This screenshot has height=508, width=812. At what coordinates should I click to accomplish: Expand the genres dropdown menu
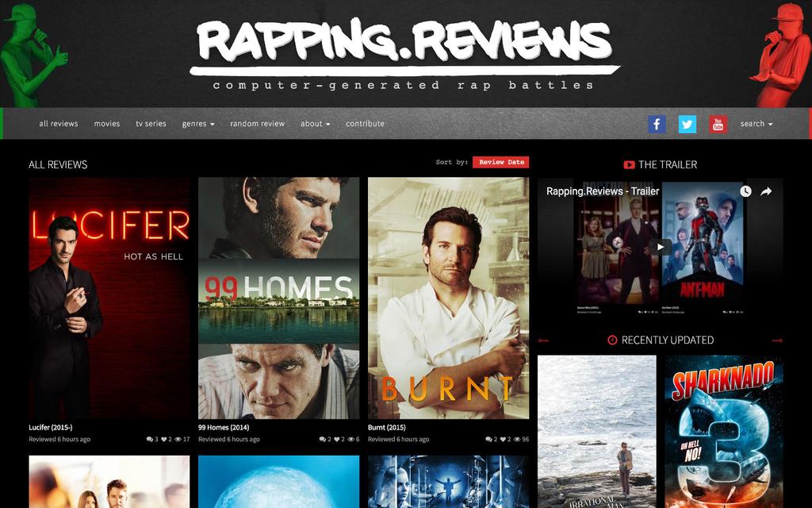[197, 124]
